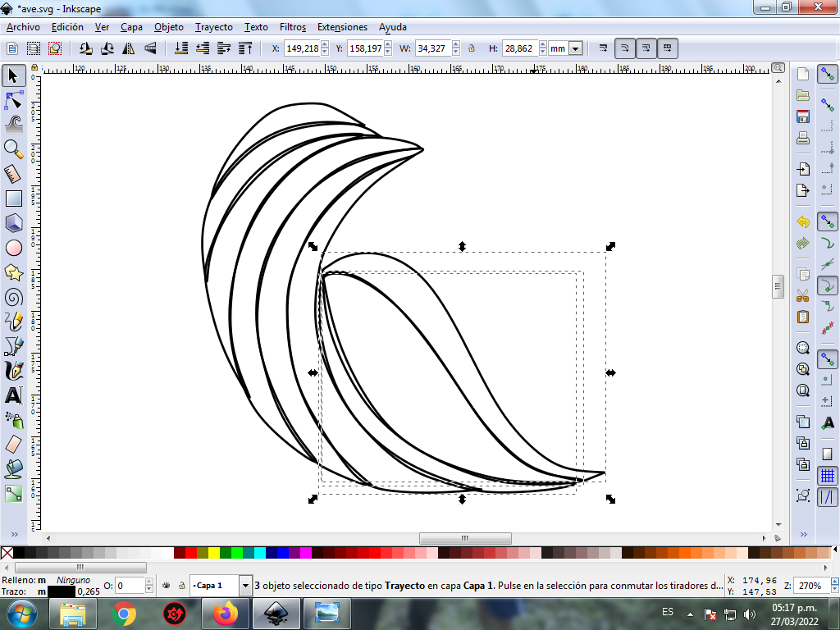Choose the Rectangle drawing tool

13,198
